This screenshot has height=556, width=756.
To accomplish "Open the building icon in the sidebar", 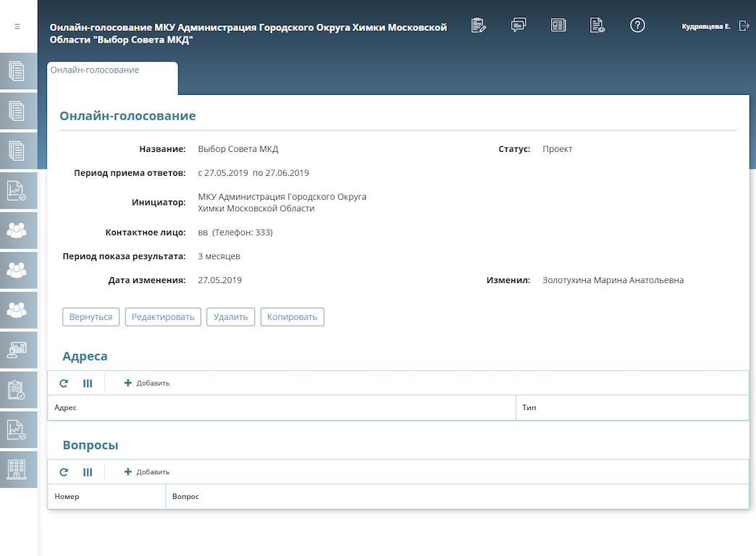I will tap(17, 469).
